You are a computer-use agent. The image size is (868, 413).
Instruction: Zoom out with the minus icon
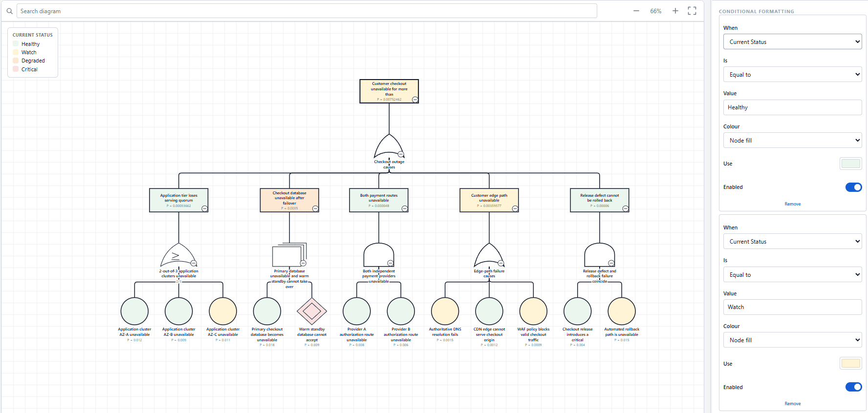(x=636, y=11)
